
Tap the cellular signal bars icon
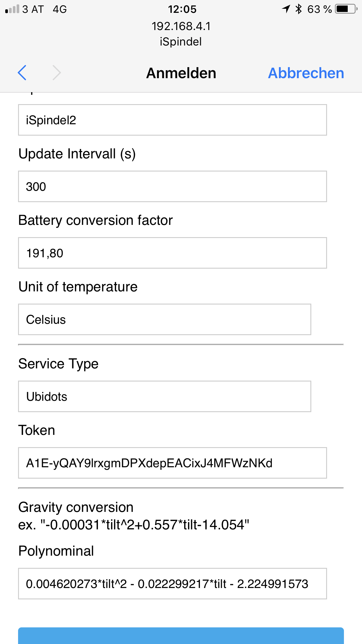tap(12, 9)
